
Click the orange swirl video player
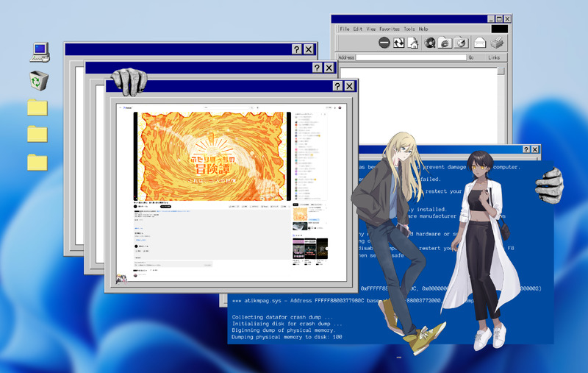[212, 156]
